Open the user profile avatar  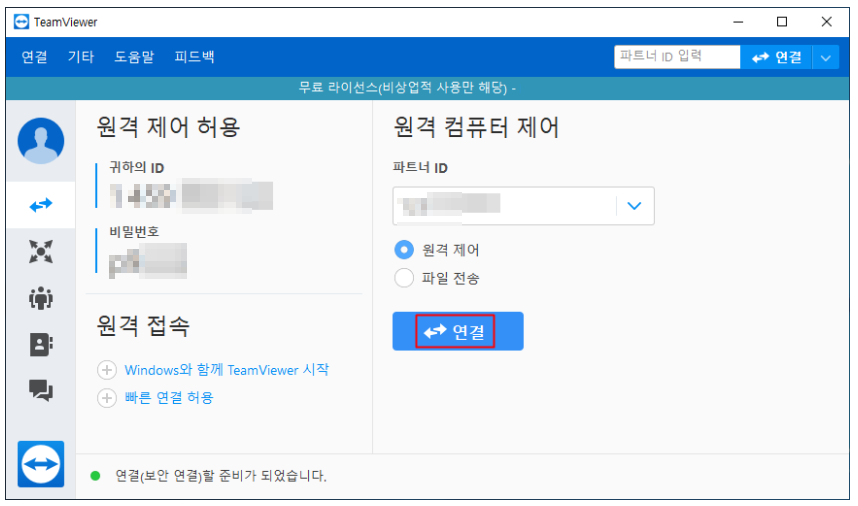(41, 141)
